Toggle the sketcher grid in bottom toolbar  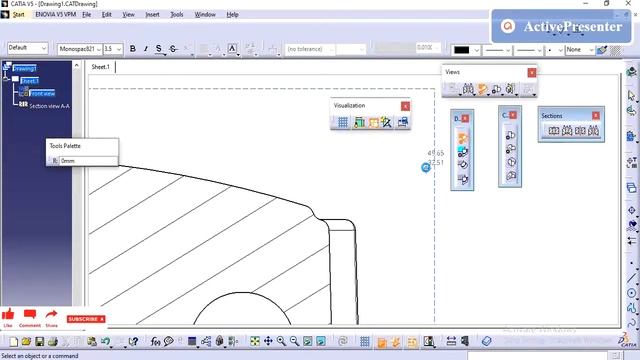(365, 341)
